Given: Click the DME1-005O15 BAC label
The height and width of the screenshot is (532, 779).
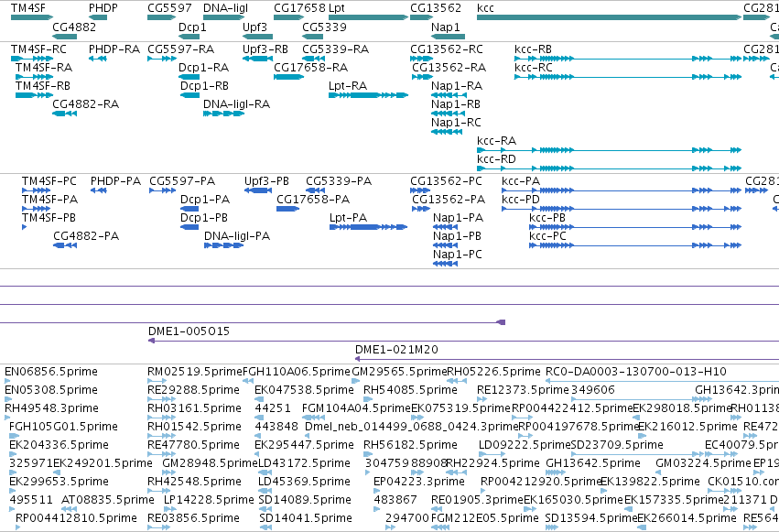Looking at the screenshot, I should 189,331.
